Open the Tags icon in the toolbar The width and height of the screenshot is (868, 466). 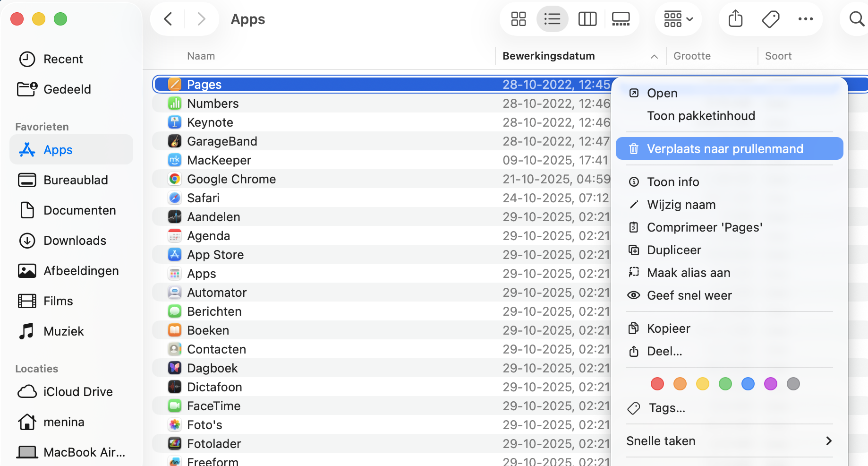(x=770, y=19)
